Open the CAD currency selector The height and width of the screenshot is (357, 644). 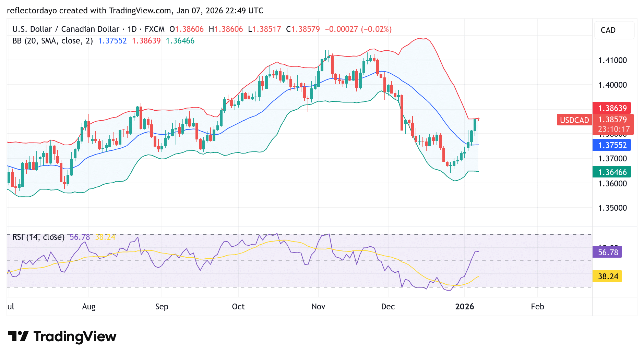[614, 30]
